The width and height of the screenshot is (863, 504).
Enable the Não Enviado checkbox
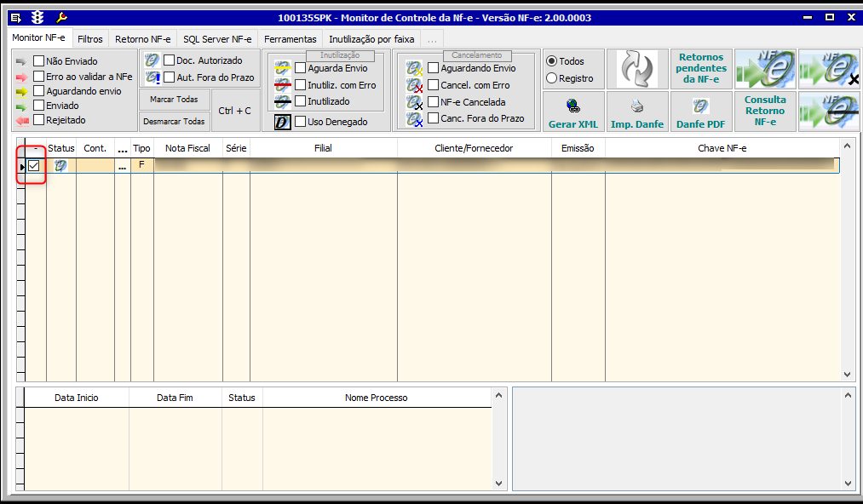[x=38, y=61]
